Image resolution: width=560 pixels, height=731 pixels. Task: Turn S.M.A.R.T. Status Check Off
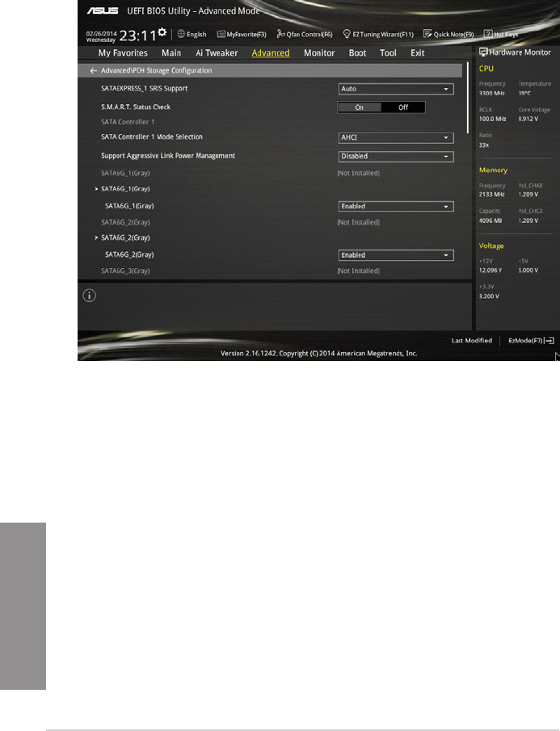pyautogui.click(x=403, y=107)
